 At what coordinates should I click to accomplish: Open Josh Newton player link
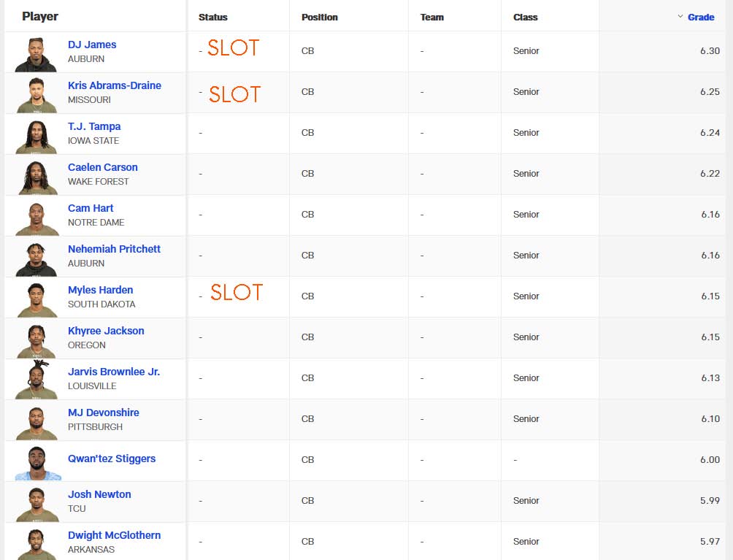pos(99,494)
